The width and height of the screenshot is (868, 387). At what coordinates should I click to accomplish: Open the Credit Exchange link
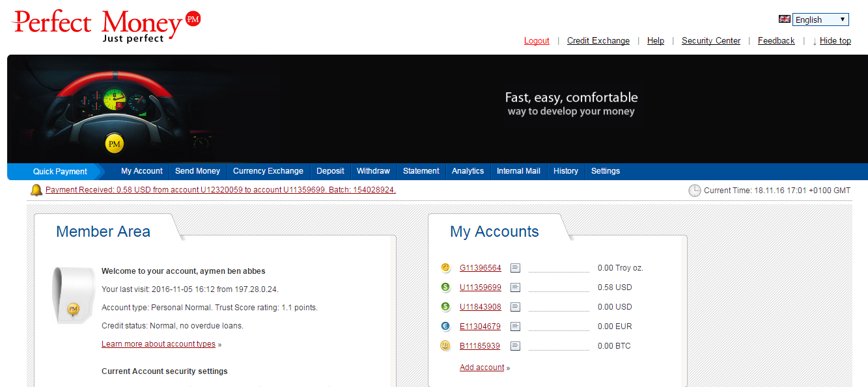pos(598,40)
